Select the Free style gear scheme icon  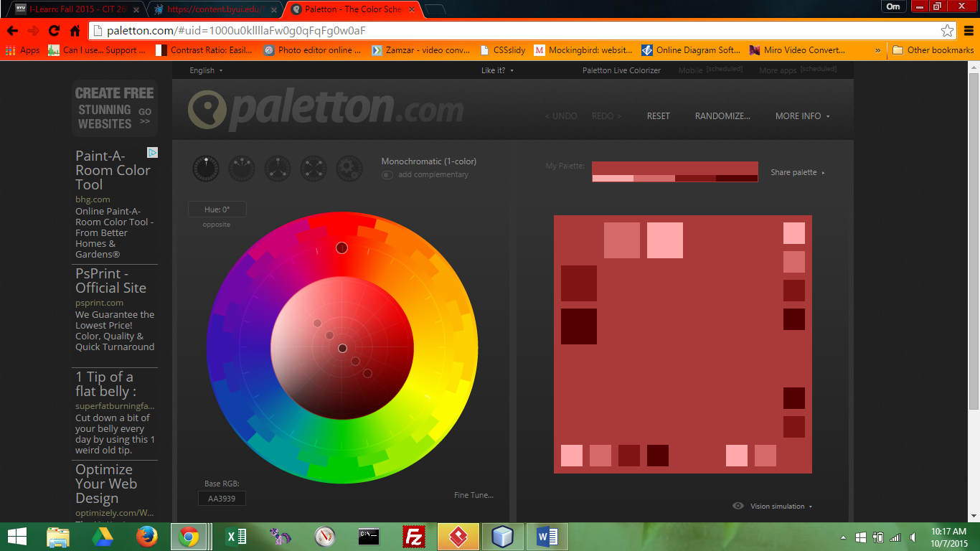[x=349, y=169]
